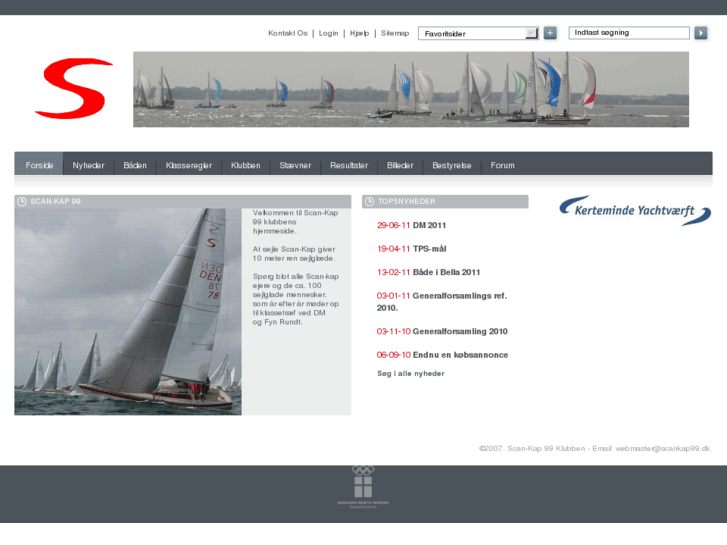Click the Kontakt Os link
The width and height of the screenshot is (727, 545).
point(287,33)
